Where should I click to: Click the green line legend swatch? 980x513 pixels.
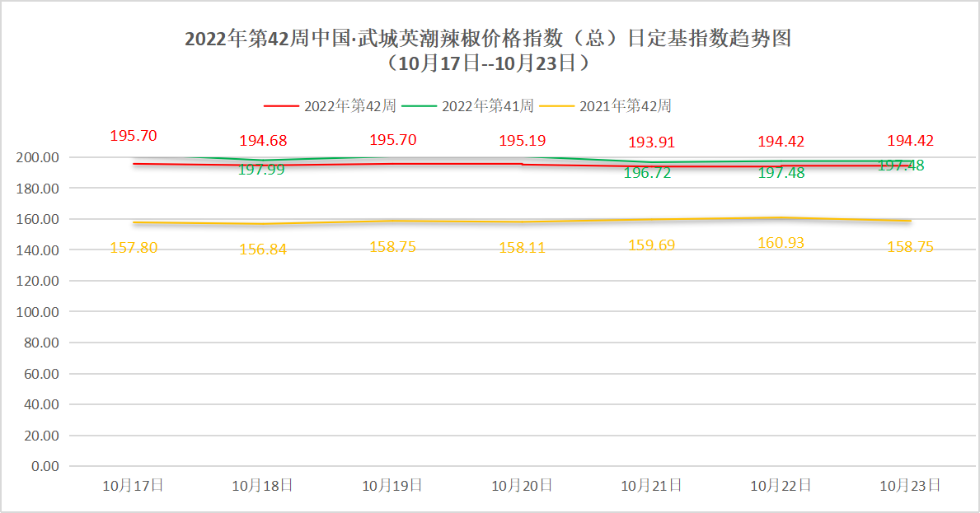click(x=419, y=106)
